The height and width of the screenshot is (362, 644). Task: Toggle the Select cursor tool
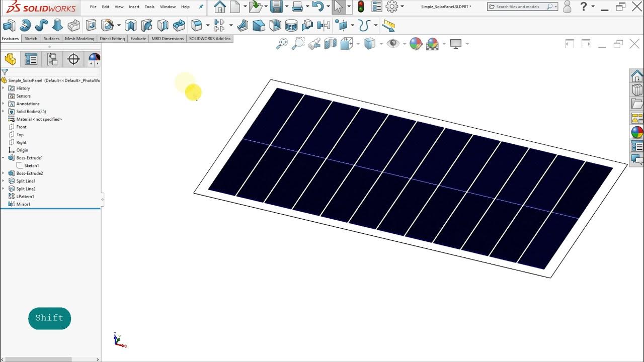tap(339, 7)
